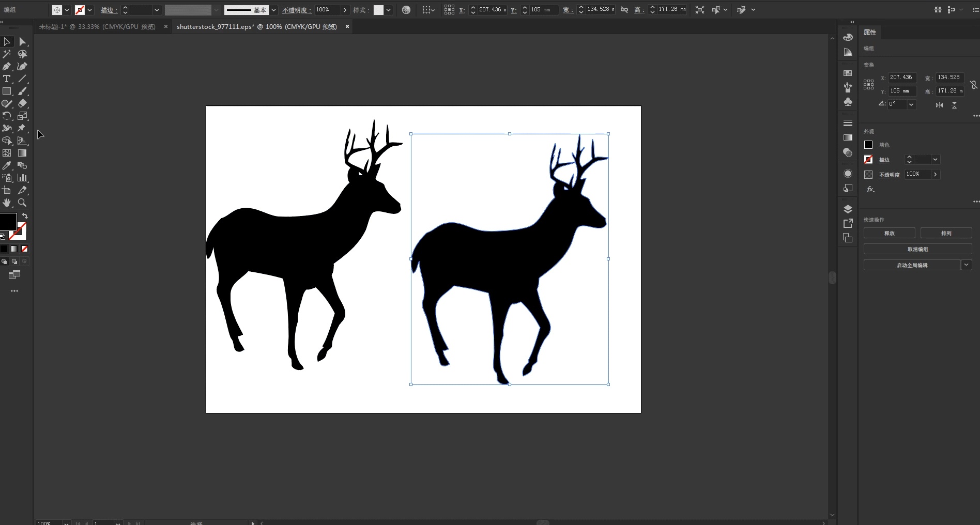The height and width of the screenshot is (525, 980).
Task: Open dropdown beside 启动全局编辑 button
Action: pyautogui.click(x=966, y=265)
